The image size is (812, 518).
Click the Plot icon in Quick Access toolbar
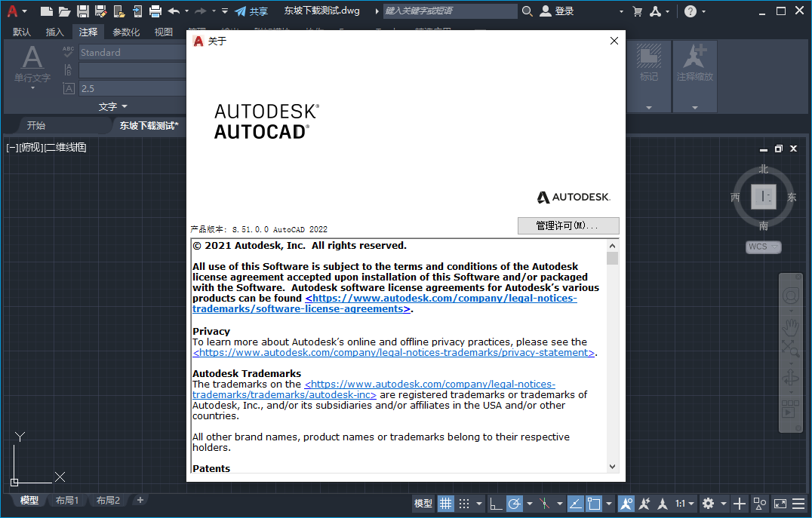coord(157,11)
